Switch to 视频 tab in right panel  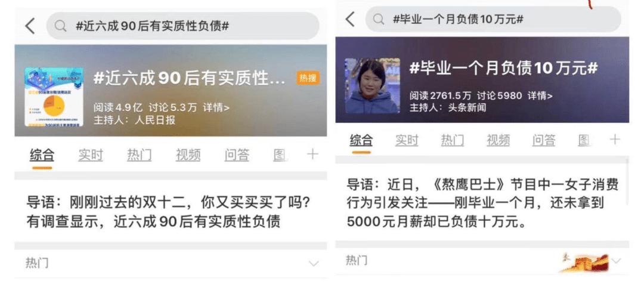(498, 141)
